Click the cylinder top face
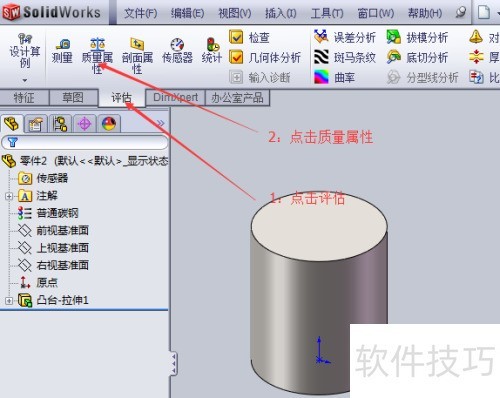 319,227
